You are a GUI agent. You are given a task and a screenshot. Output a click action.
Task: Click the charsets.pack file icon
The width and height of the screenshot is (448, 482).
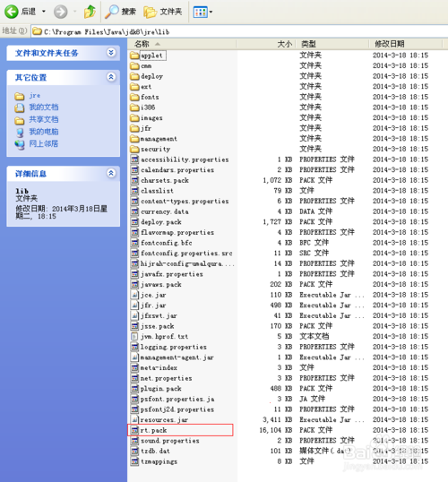coord(134,180)
